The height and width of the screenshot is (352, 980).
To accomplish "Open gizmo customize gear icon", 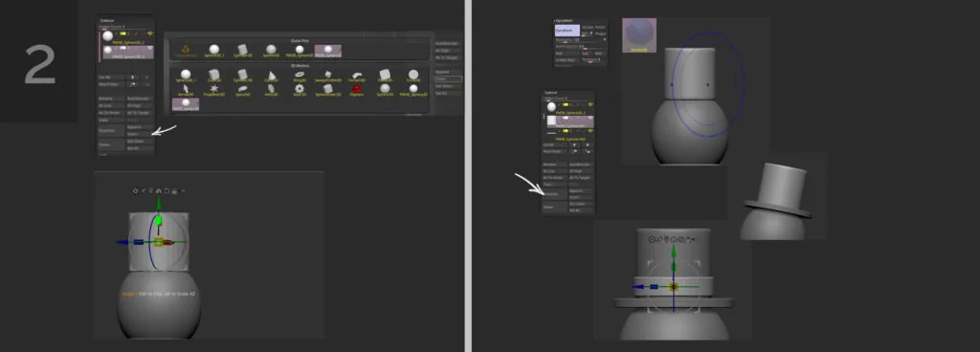I will pos(135,190).
